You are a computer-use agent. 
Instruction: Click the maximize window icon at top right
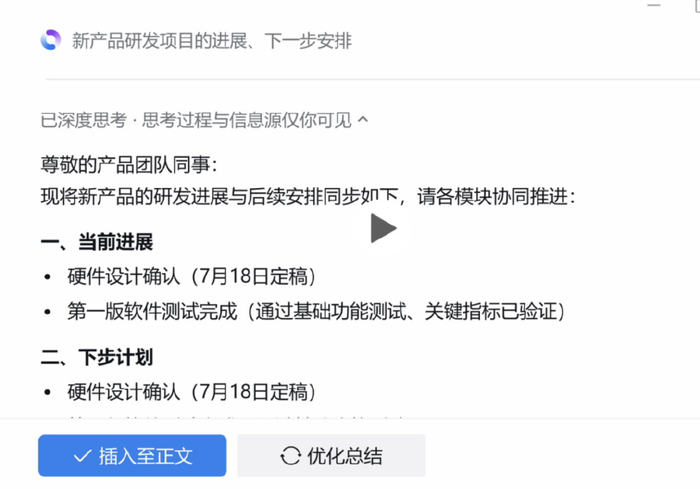[697, 5]
